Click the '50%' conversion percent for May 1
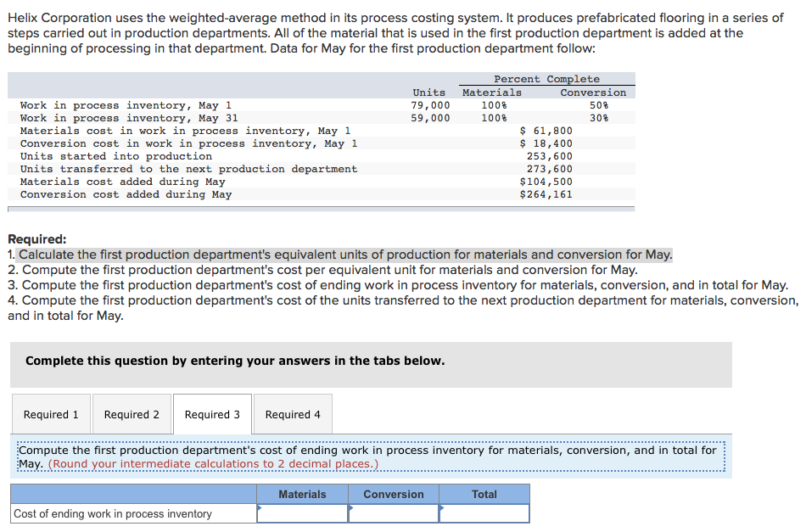This screenshot has width=806, height=532. click(599, 105)
